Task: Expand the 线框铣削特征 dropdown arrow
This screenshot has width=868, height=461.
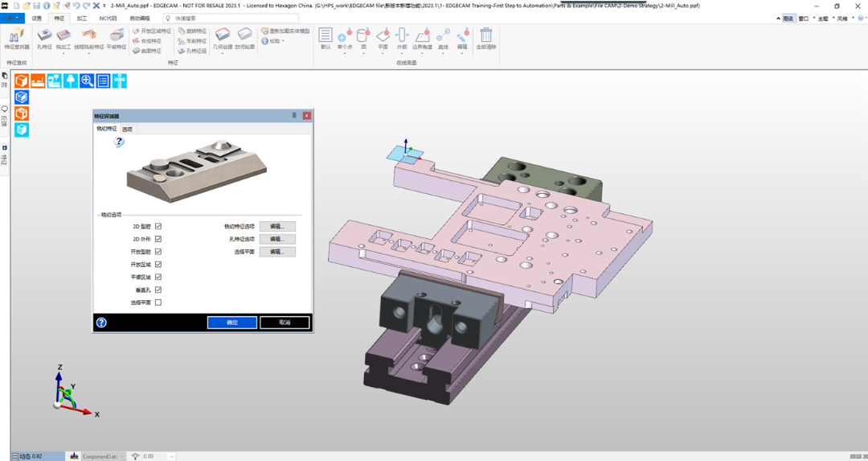Action: (88, 54)
